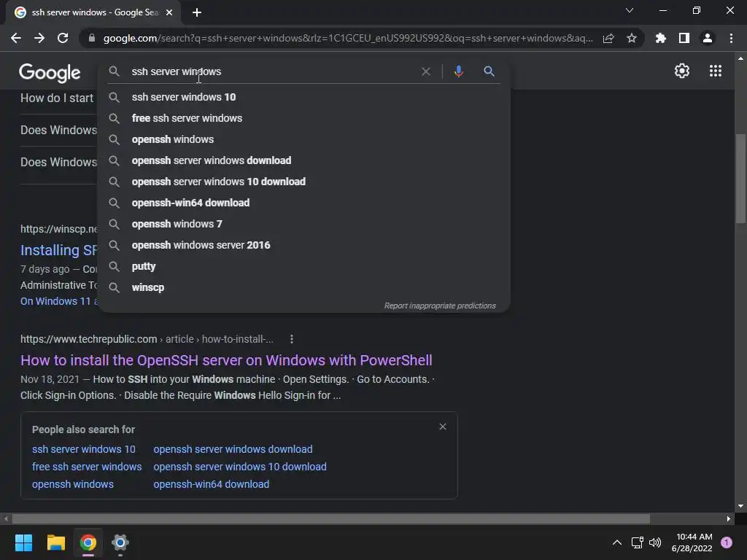This screenshot has width=747, height=560.
Task: Clear the search box text
Action: tap(426, 71)
